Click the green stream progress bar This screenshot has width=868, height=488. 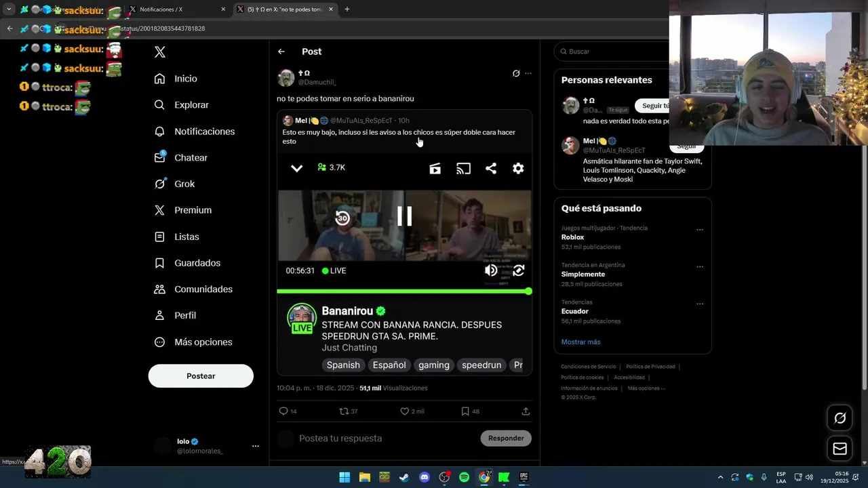[x=404, y=291]
